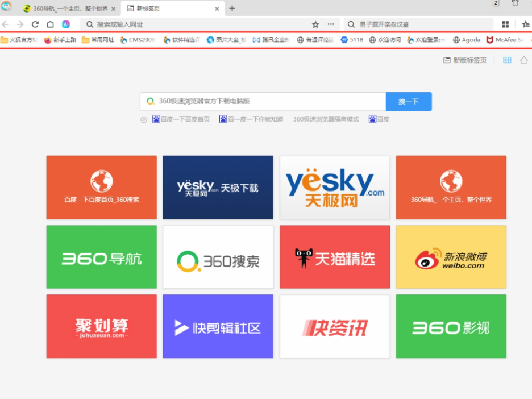This screenshot has width=532, height=399.
Task: Open the 天猫精选 tile
Action: [x=335, y=257]
